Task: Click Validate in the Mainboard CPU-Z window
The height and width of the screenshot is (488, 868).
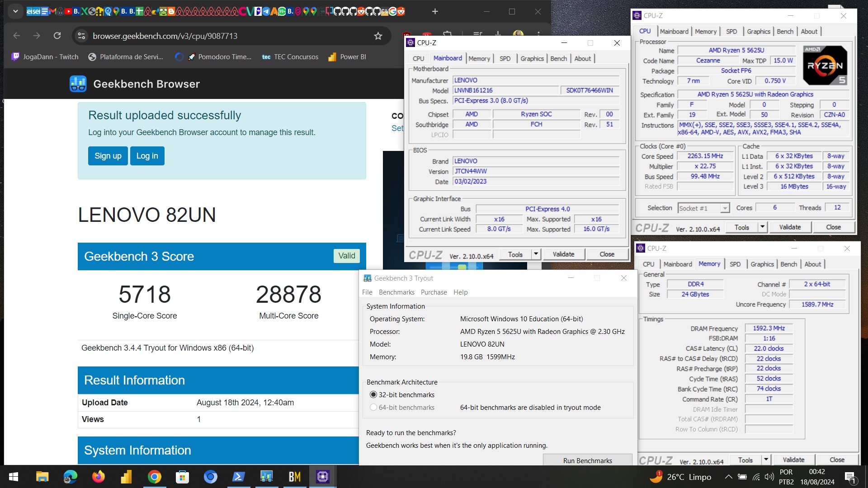Action: (x=563, y=254)
